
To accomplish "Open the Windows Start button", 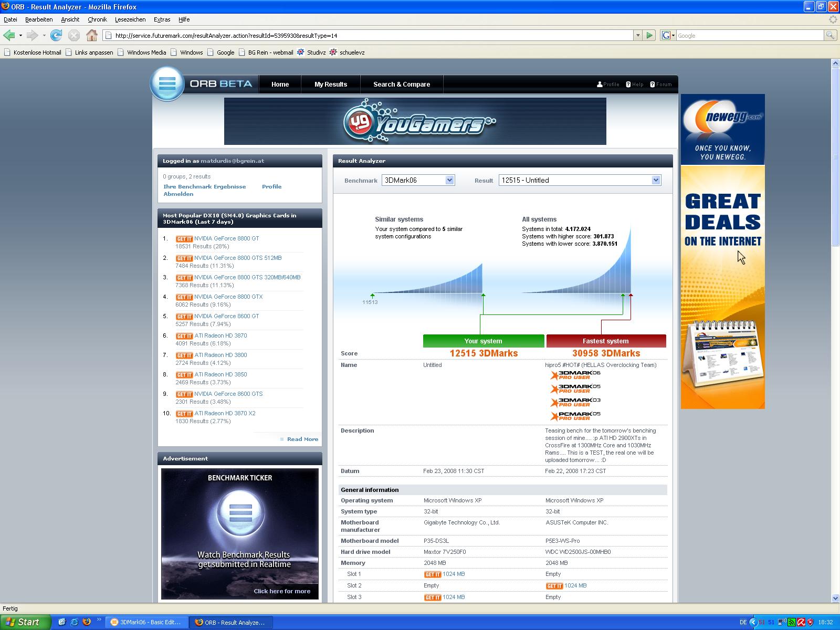I will click(x=25, y=622).
